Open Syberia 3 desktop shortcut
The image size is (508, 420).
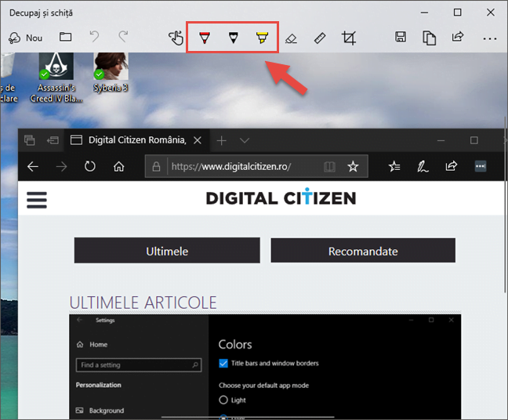[x=111, y=73]
